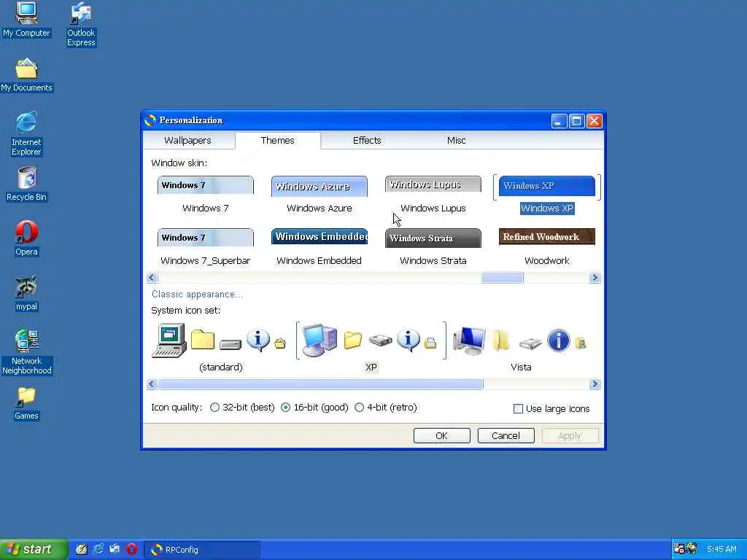
Task: Click the window skin scrollbar thumb
Action: [502, 278]
